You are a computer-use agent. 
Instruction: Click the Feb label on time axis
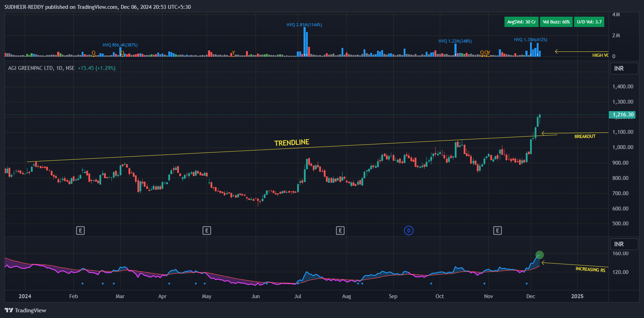click(x=73, y=296)
